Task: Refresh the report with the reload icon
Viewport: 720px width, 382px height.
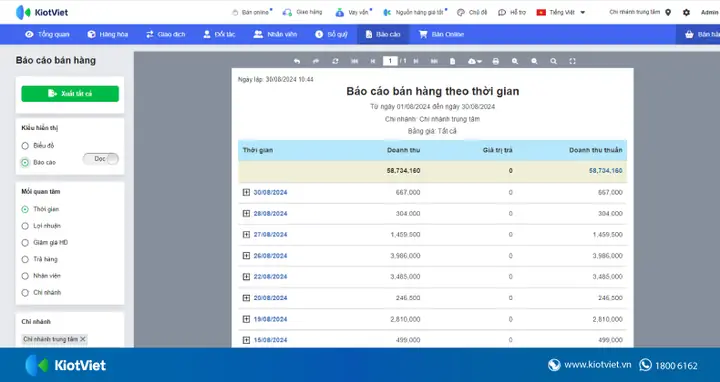Action: 335,61
